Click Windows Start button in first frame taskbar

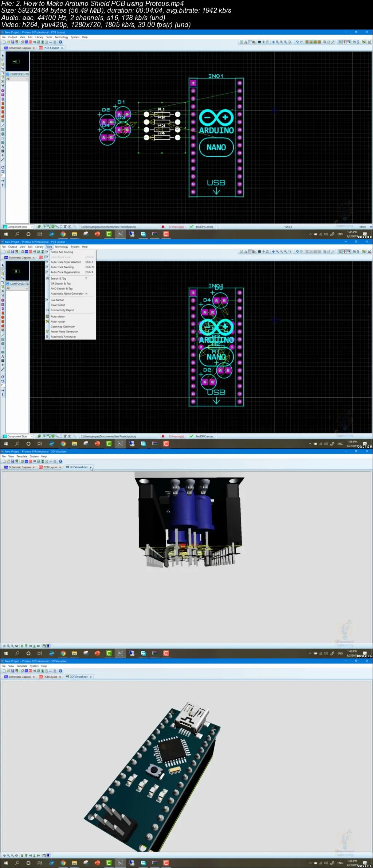[x=6, y=234]
